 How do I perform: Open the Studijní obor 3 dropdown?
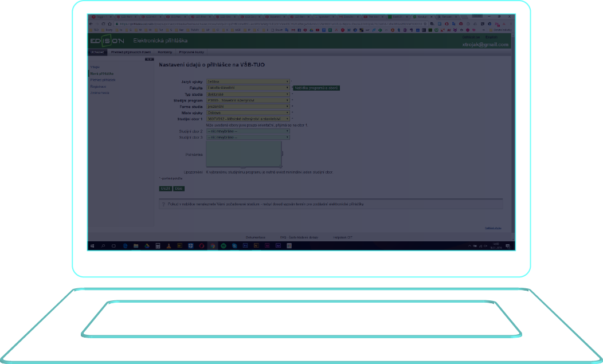(x=248, y=138)
